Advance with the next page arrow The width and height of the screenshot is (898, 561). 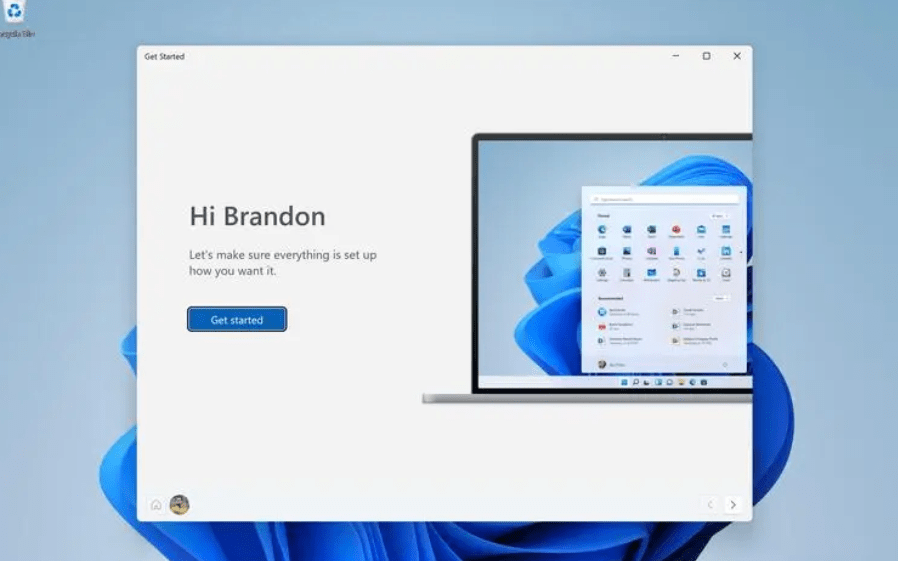(x=733, y=505)
